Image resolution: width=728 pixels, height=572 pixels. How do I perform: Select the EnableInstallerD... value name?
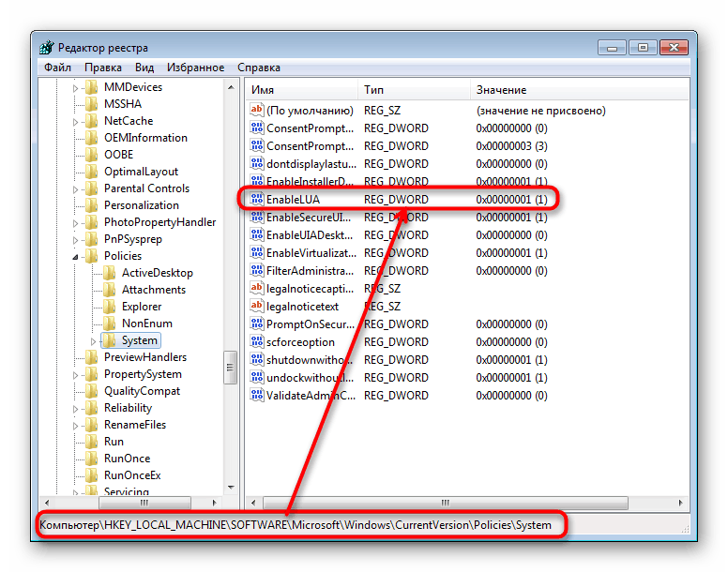[310, 181]
